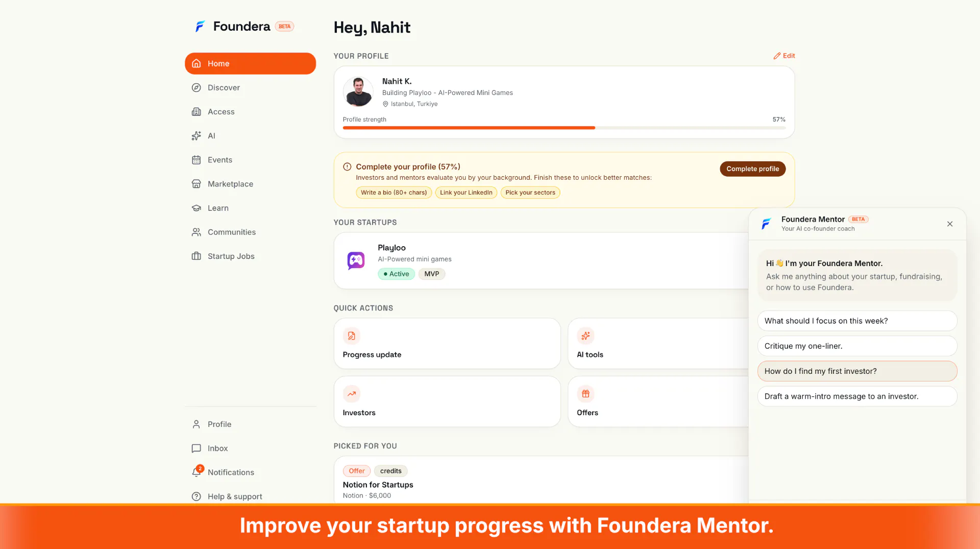Choose 'How do I find my first investor?'
Viewport: 980px width, 549px height.
click(x=857, y=371)
